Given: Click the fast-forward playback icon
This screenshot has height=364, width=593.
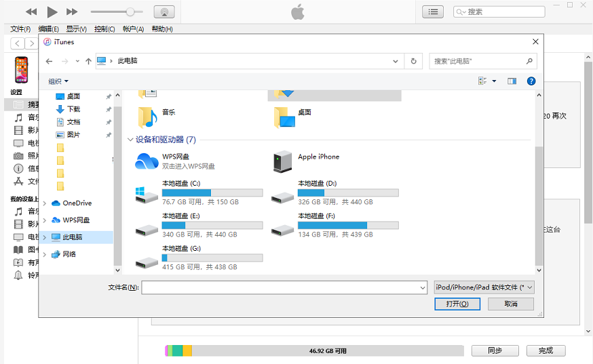Looking at the screenshot, I should point(72,12).
